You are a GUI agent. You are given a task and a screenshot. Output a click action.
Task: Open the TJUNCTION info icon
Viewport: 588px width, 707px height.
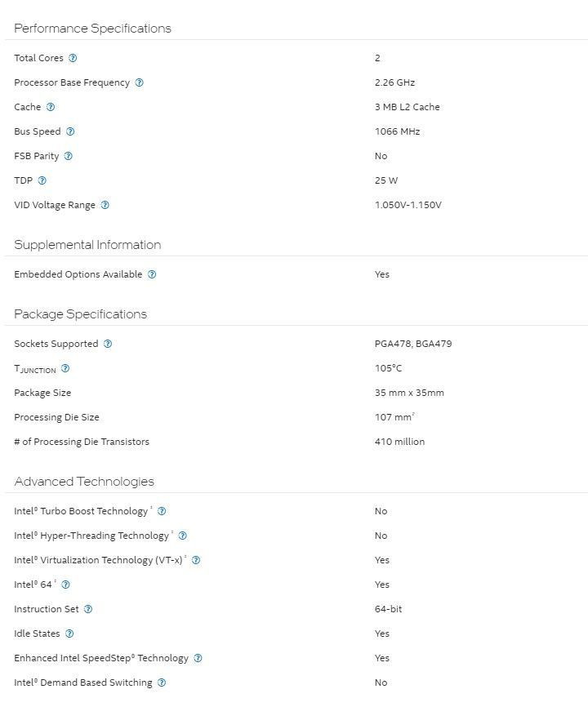pos(65,368)
